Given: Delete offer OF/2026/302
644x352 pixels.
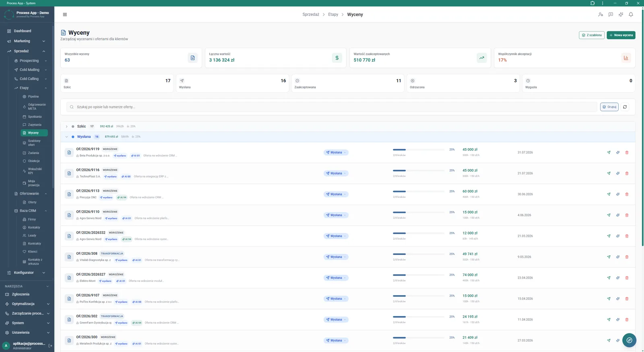Looking at the screenshot, I should 627,320.
